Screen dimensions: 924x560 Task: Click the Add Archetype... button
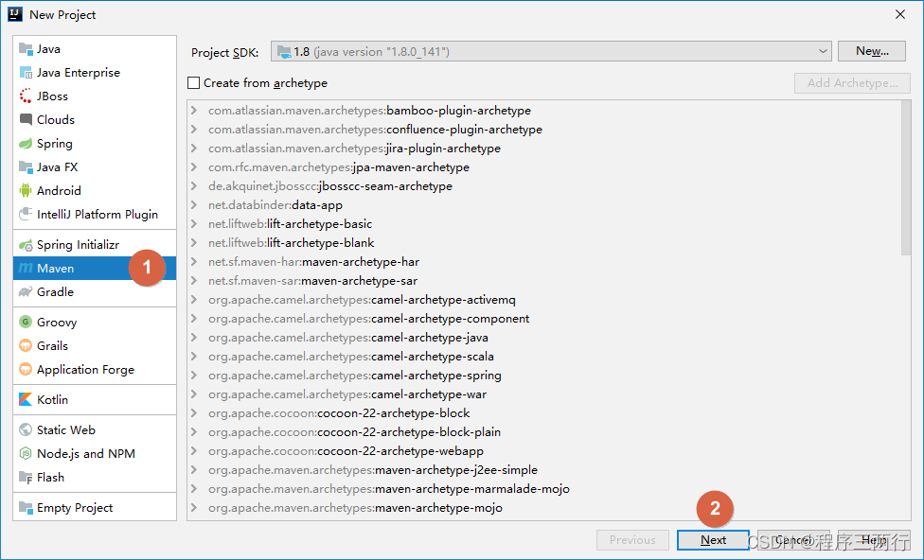852,83
